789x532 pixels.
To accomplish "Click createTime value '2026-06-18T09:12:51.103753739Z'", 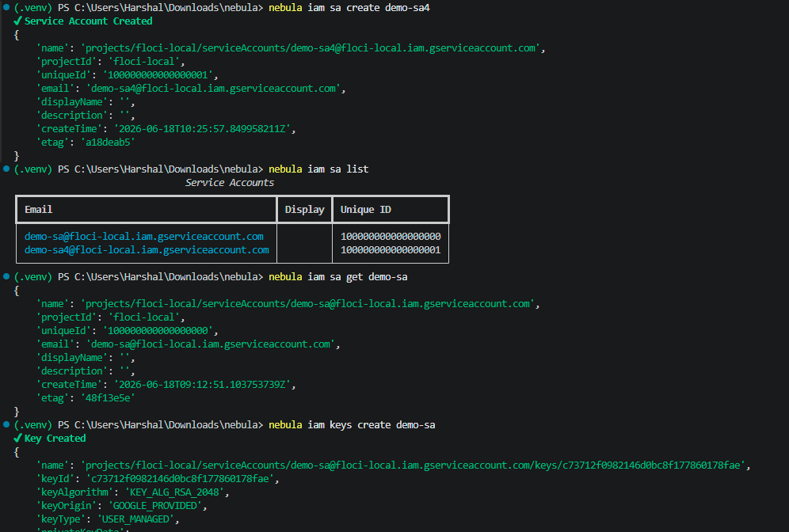I will pos(202,384).
